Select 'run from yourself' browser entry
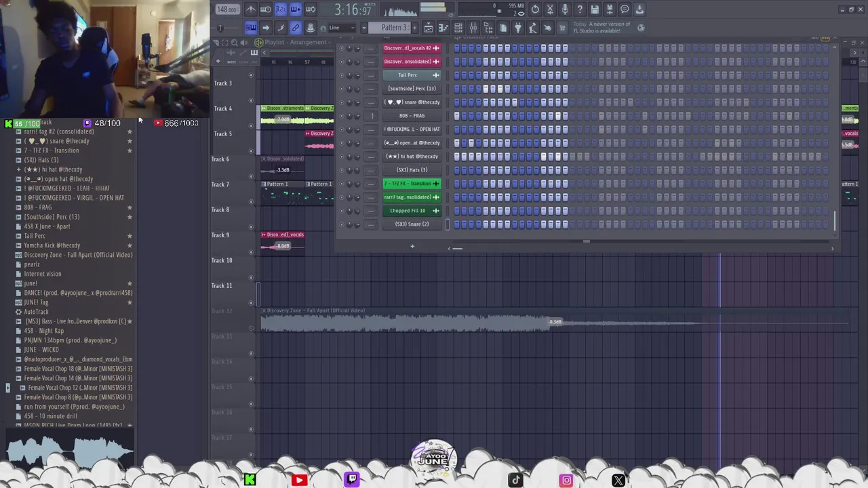The width and height of the screenshot is (868, 488). (75, 407)
